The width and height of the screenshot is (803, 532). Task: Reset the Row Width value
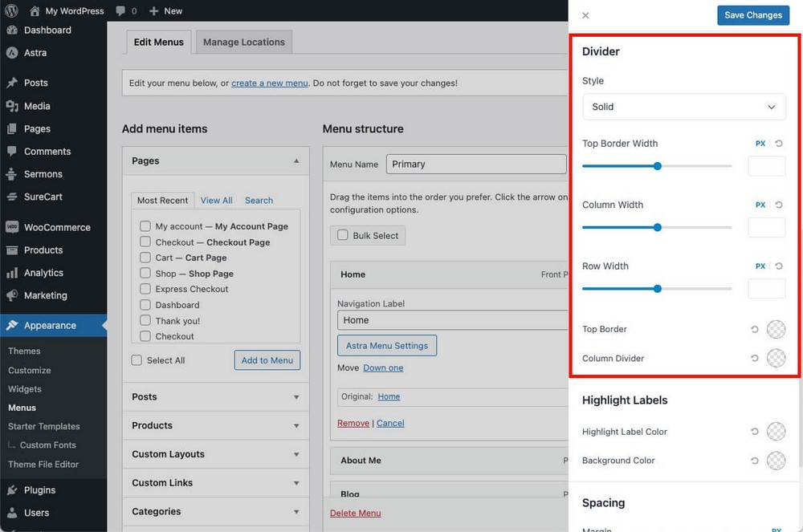point(778,266)
